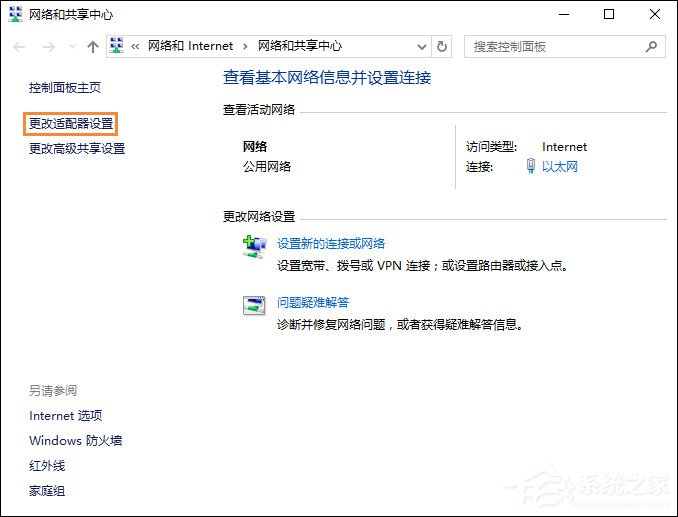
Task: Click the forward navigation arrow
Action: (x=45, y=47)
